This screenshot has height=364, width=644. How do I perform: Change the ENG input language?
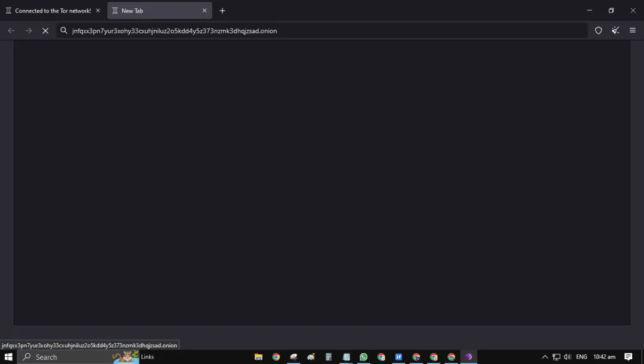[x=581, y=357]
